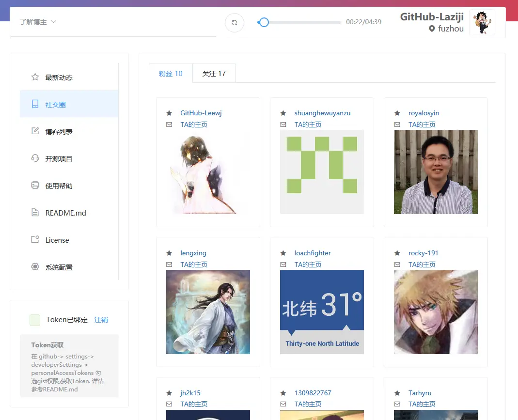Open 开源项目 in sidebar menu

pyautogui.click(x=69, y=158)
